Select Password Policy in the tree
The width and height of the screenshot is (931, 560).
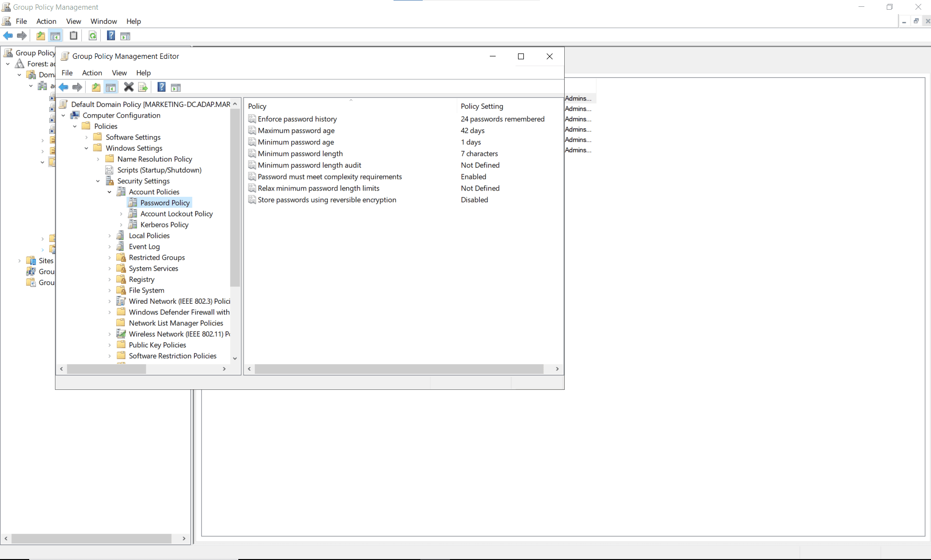[165, 203]
